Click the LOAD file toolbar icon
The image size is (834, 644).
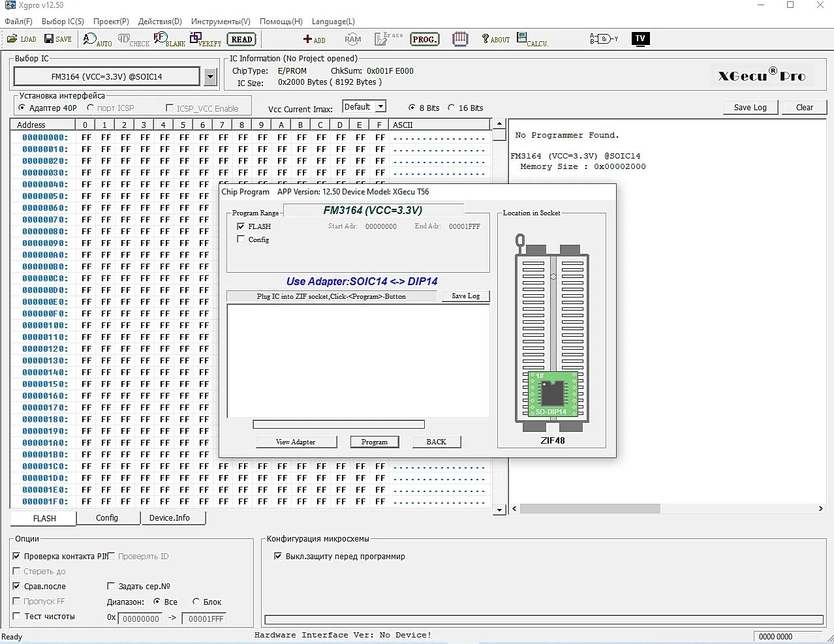(22, 39)
